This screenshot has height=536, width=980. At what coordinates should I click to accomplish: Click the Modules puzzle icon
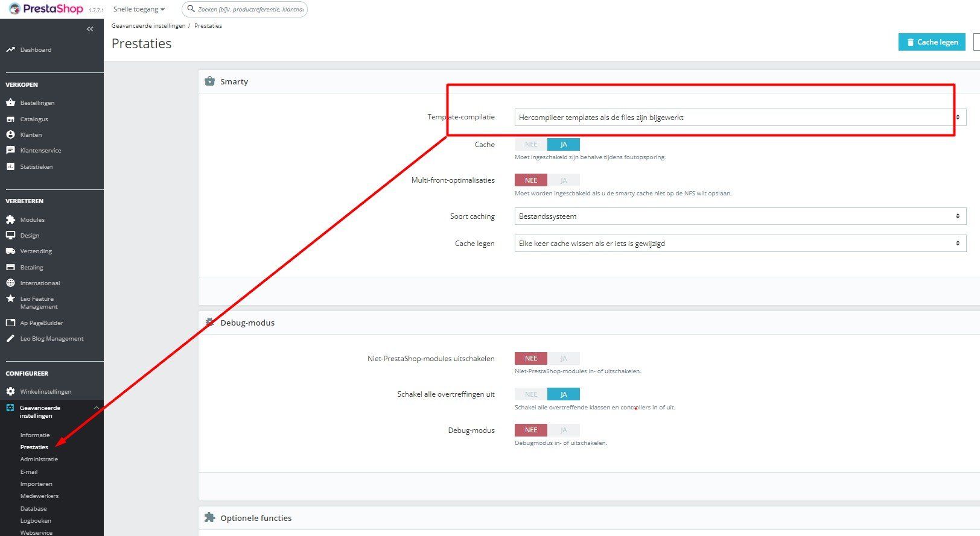click(10, 219)
